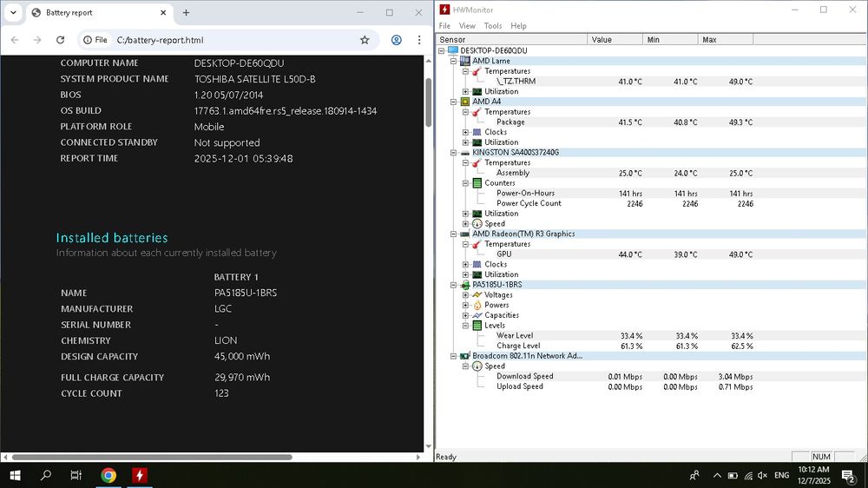Go back in Chrome
Screen dimensions: 868x488
tap(15, 40)
